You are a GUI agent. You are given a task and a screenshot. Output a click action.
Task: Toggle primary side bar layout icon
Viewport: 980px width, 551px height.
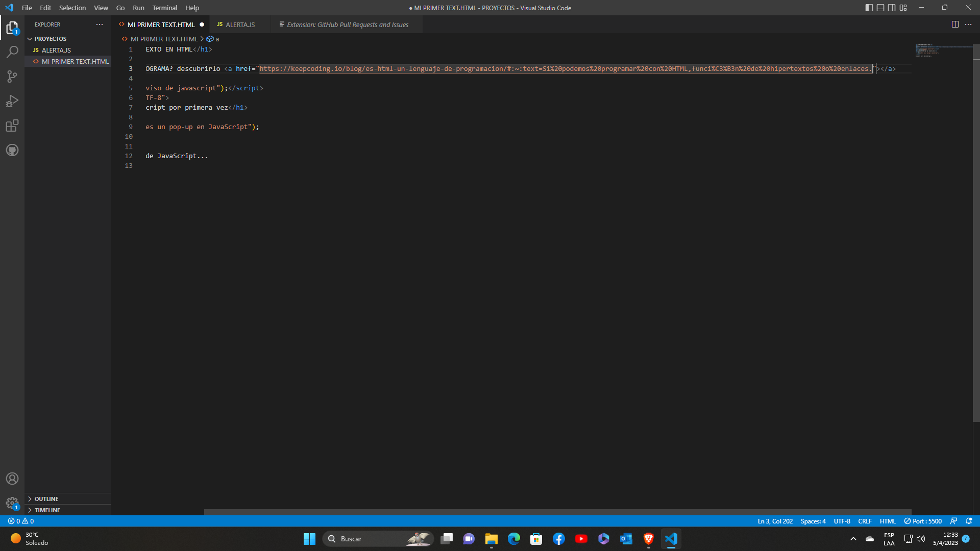(x=869, y=8)
